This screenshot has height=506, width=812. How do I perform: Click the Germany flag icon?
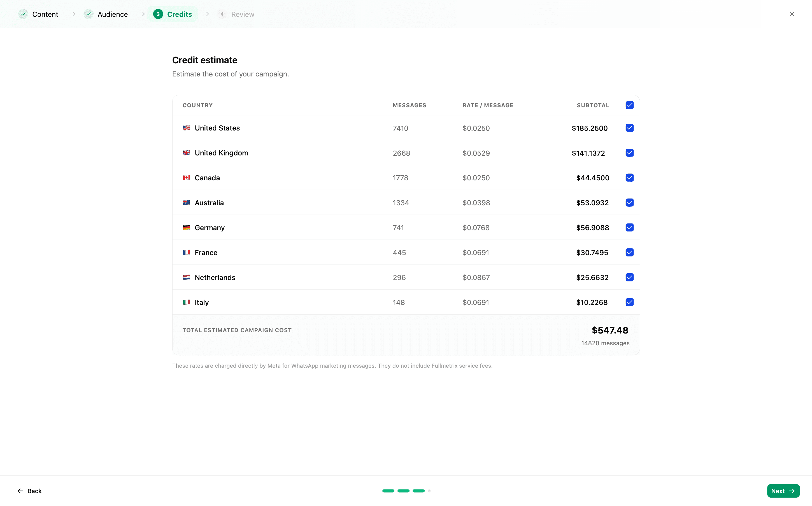click(187, 228)
